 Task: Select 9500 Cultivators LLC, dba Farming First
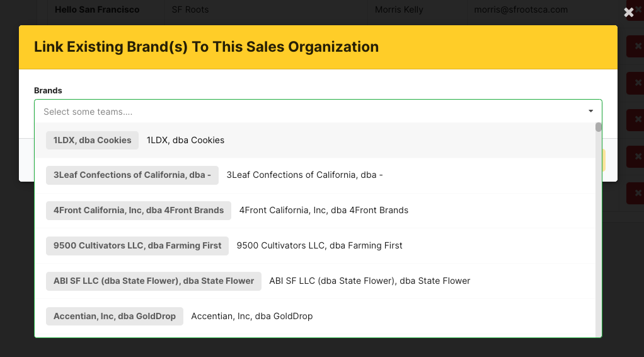pos(319,246)
